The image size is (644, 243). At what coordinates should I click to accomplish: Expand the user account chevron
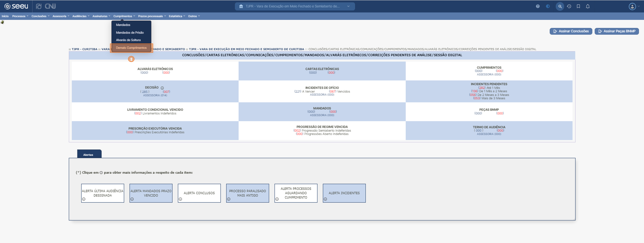pyautogui.click(x=639, y=6)
